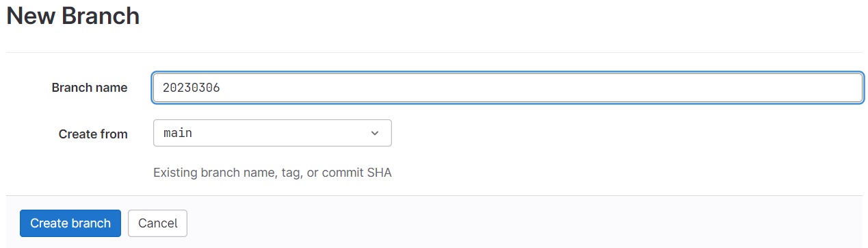Screen dimensions: 868x248
Task: Click the empty middle of the Branch name textbox
Action: click(x=508, y=88)
